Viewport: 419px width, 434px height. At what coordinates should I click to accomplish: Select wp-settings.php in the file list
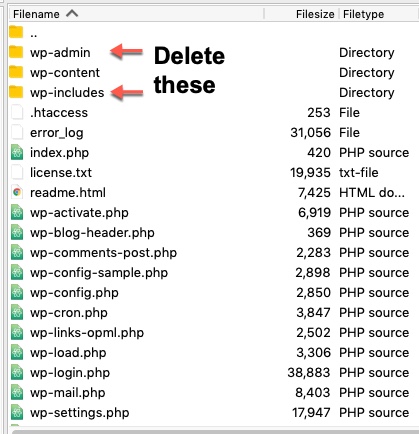point(213,412)
